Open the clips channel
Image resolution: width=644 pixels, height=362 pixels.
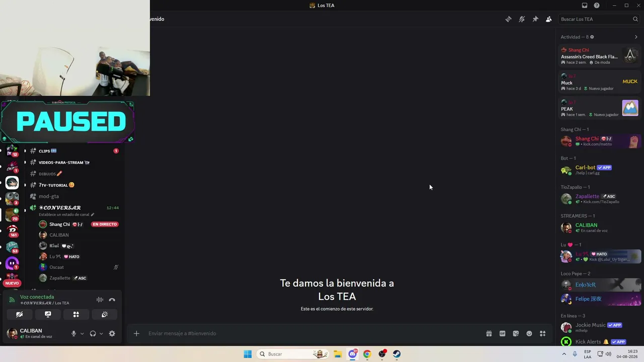point(74,151)
